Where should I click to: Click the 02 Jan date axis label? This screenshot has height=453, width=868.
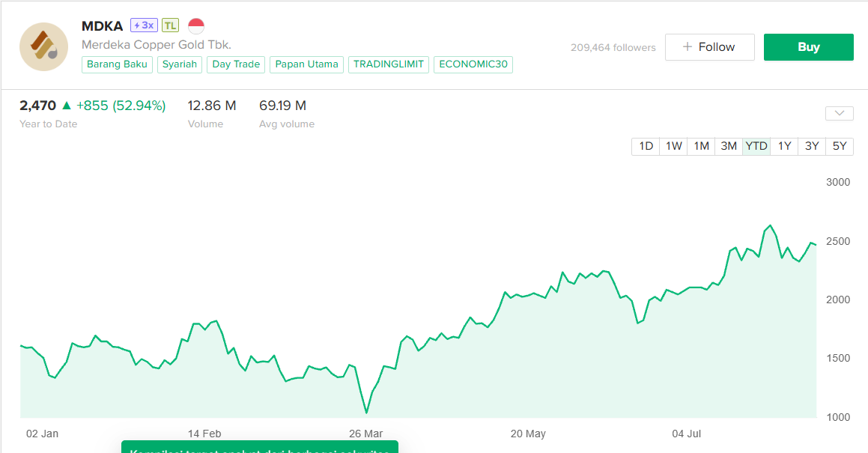42,434
